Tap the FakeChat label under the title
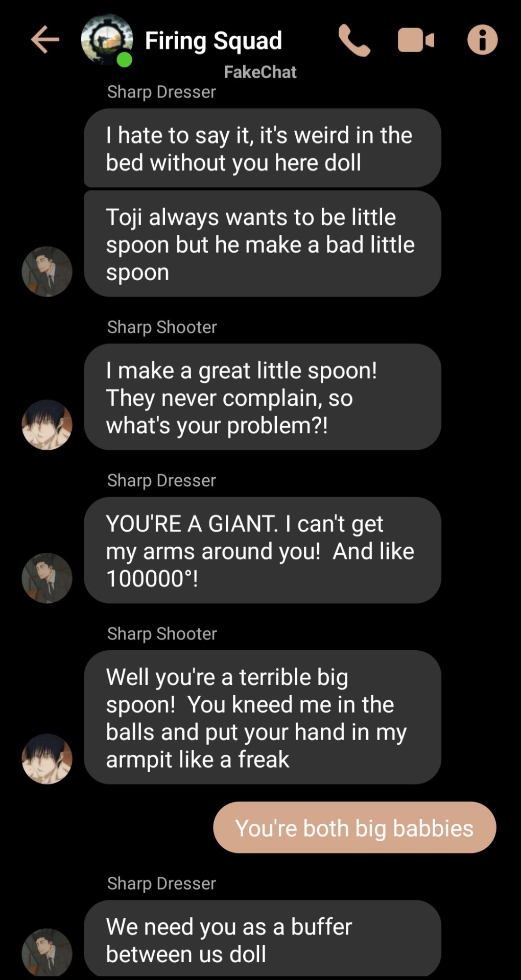The height and width of the screenshot is (980, 521). 260,72
